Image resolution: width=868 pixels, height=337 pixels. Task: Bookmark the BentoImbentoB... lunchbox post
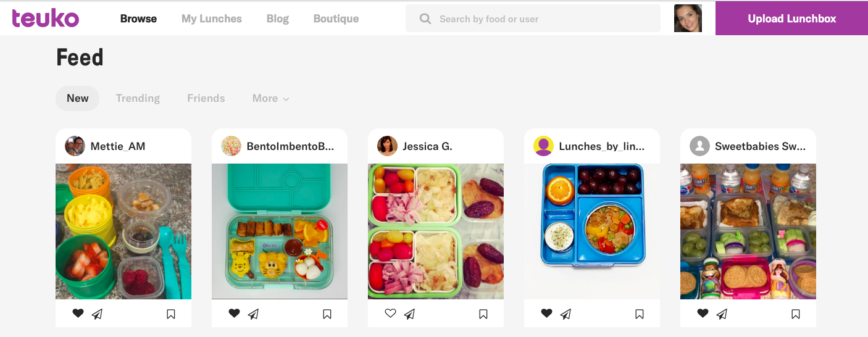point(327,314)
